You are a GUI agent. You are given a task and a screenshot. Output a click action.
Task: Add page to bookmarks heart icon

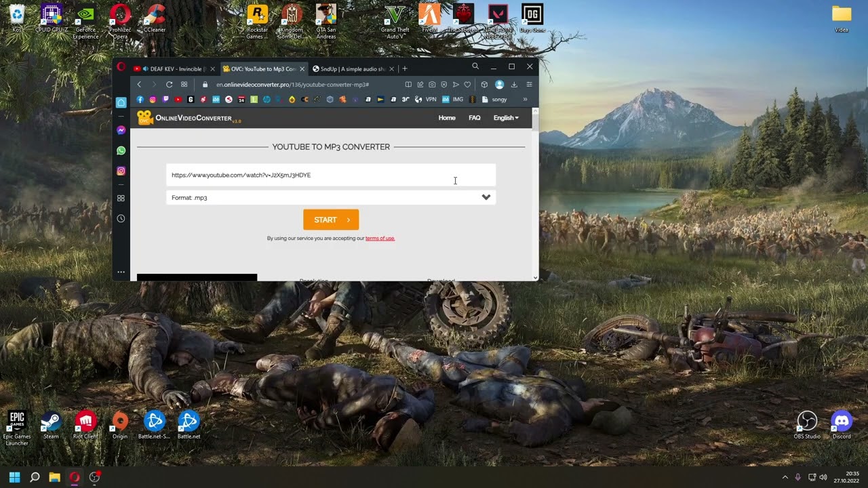[x=467, y=85]
